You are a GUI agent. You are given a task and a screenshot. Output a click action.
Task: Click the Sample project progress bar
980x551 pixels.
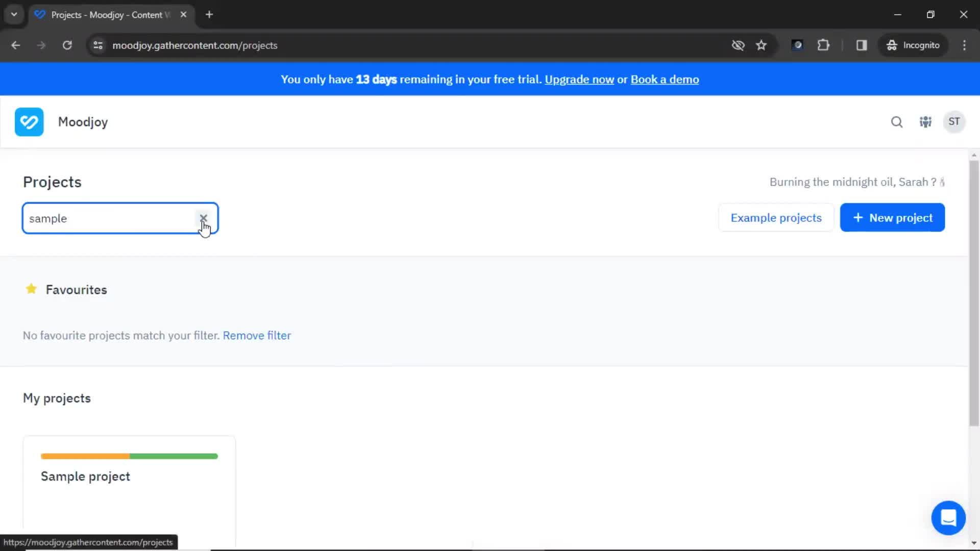(129, 456)
